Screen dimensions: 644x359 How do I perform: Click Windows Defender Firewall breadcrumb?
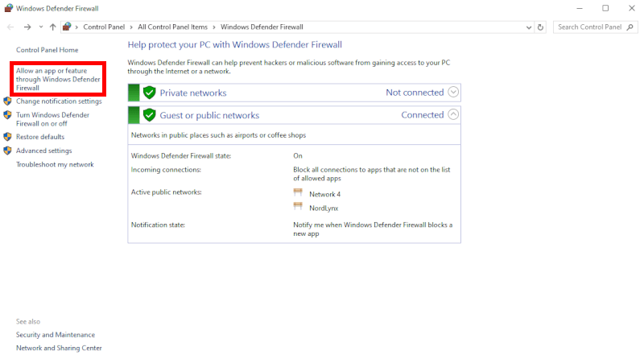[262, 27]
